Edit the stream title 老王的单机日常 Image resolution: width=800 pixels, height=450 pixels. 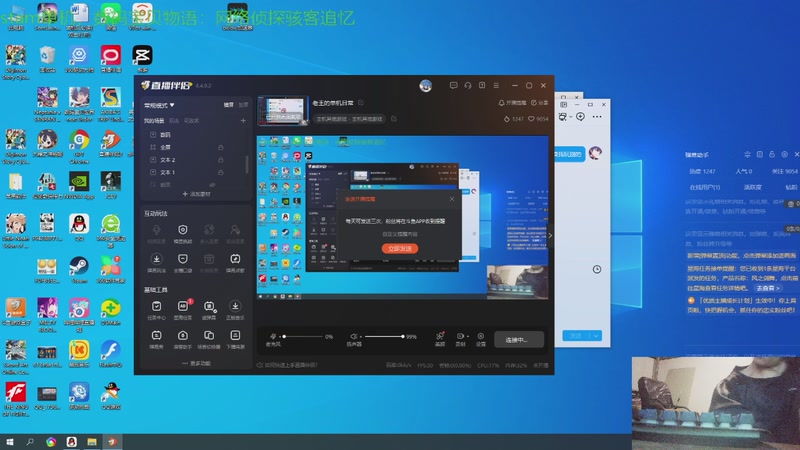361,103
